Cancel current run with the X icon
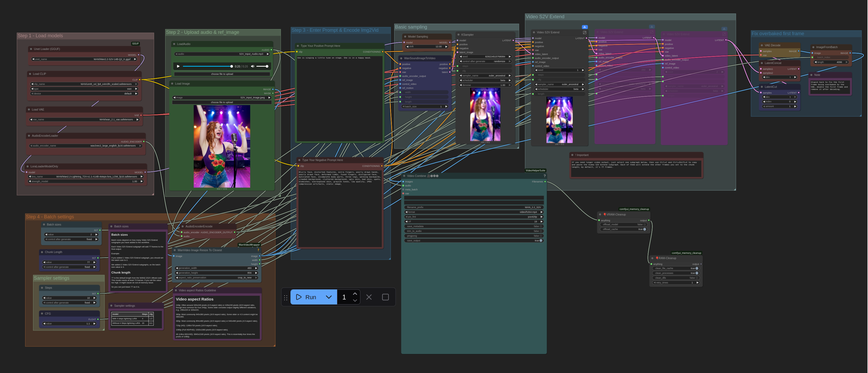The width and height of the screenshot is (868, 373). coord(369,297)
